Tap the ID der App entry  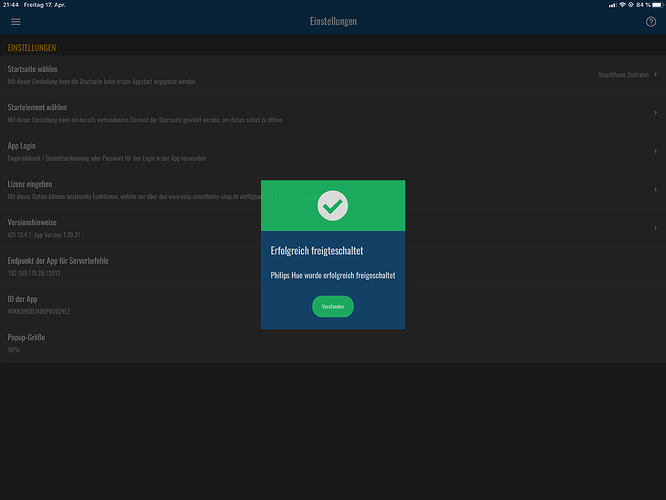click(x=24, y=299)
